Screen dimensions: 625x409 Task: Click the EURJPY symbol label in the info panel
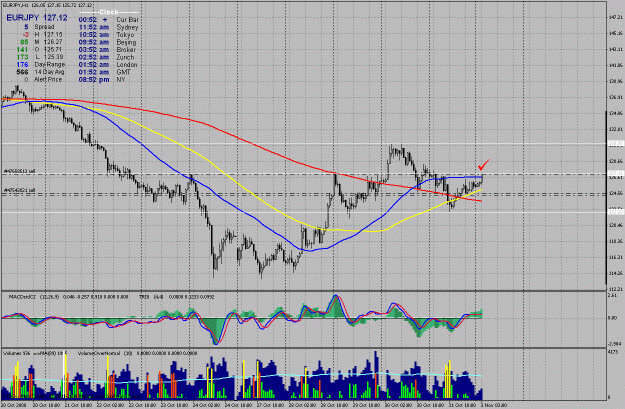tap(22, 18)
